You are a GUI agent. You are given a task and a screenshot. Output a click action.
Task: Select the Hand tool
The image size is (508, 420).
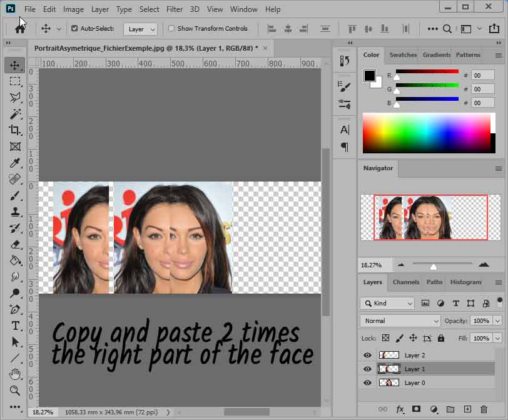pyautogui.click(x=15, y=375)
